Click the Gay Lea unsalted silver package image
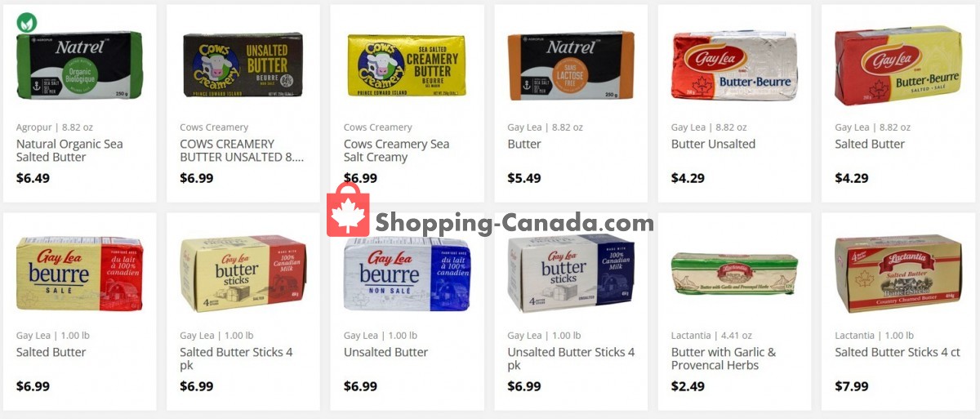 [x=733, y=66]
